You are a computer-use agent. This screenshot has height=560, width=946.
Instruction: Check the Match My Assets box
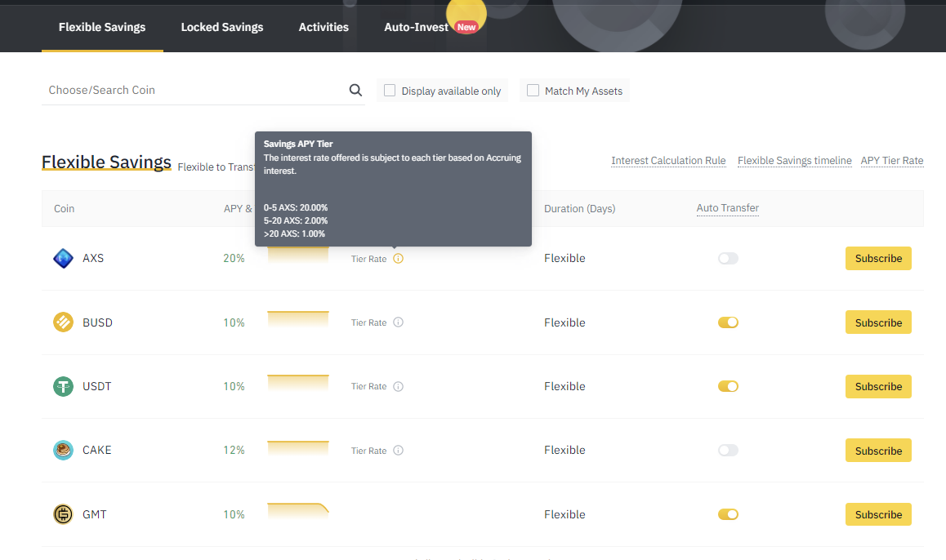533,91
